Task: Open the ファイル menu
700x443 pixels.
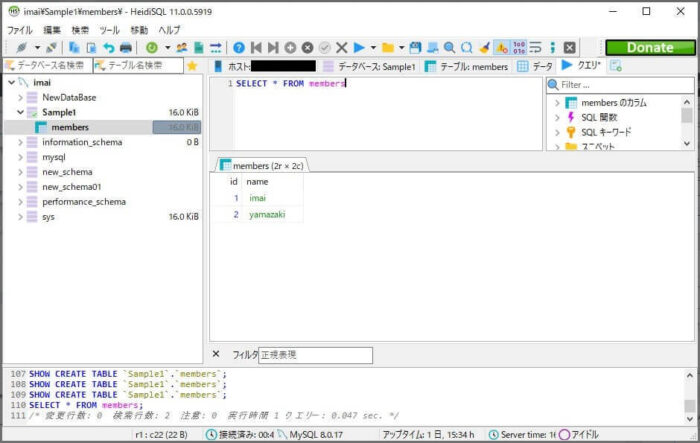Action: point(20,30)
